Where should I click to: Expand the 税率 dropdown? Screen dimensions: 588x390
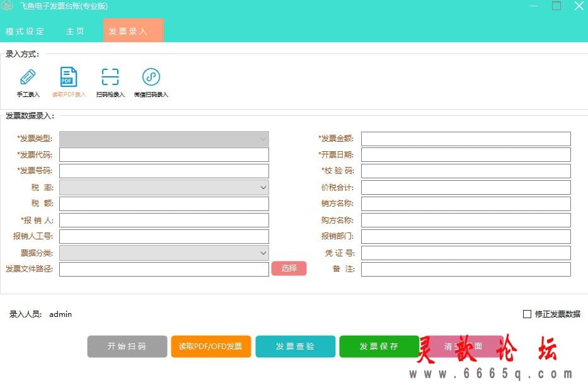164,188
